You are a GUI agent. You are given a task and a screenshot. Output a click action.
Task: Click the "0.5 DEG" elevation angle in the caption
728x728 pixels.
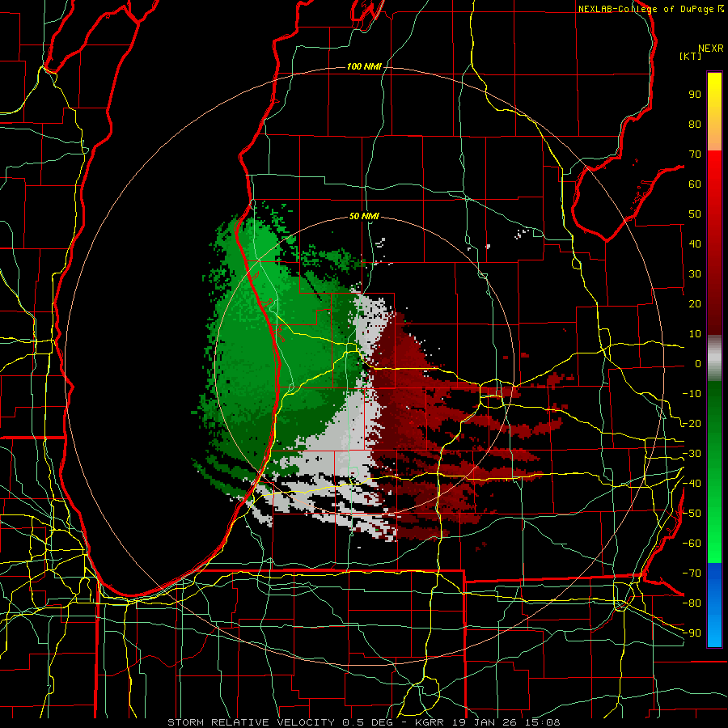pos(367,722)
